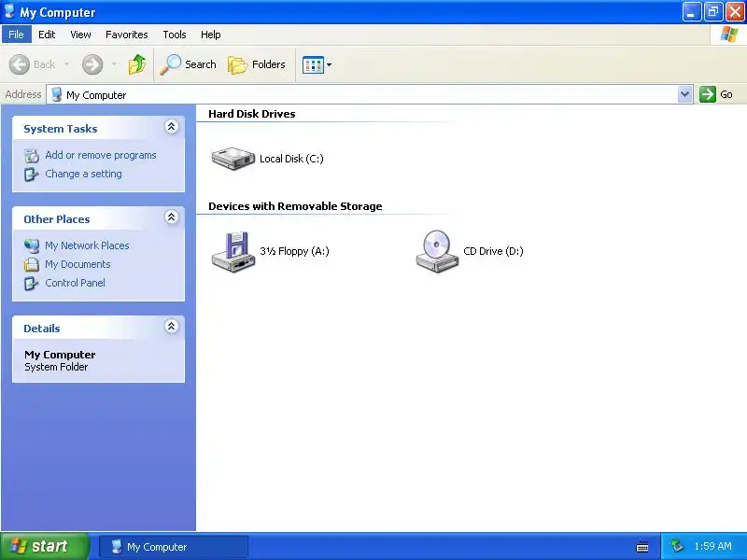Open Control Panel link

coord(76,283)
